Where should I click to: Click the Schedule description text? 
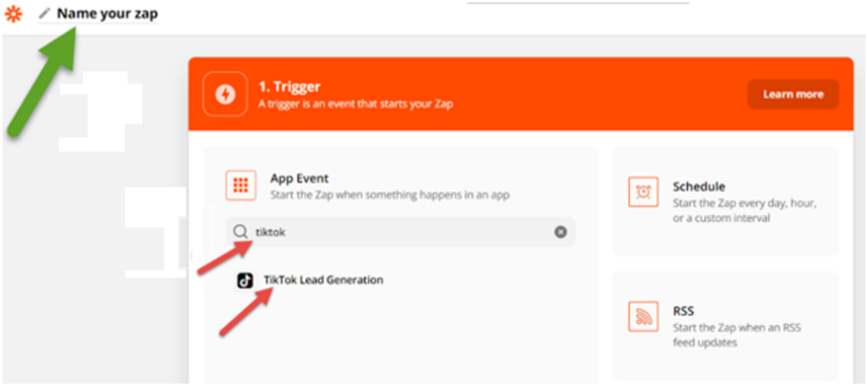click(745, 211)
